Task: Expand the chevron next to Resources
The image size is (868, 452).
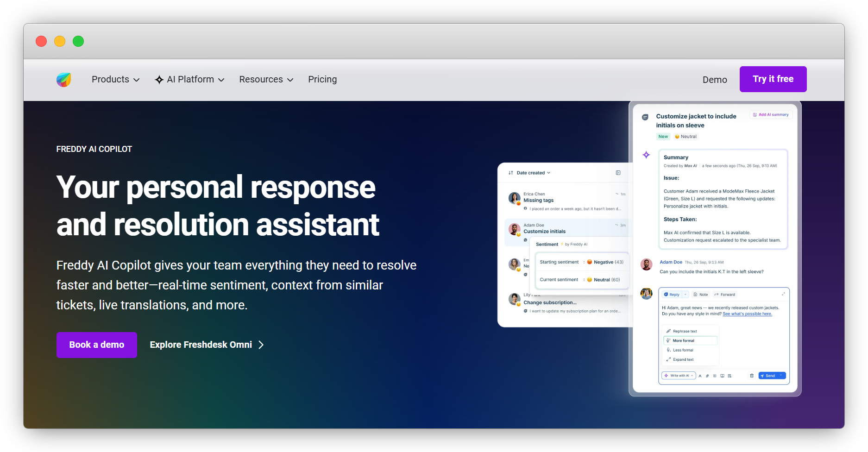Action: pyautogui.click(x=290, y=80)
